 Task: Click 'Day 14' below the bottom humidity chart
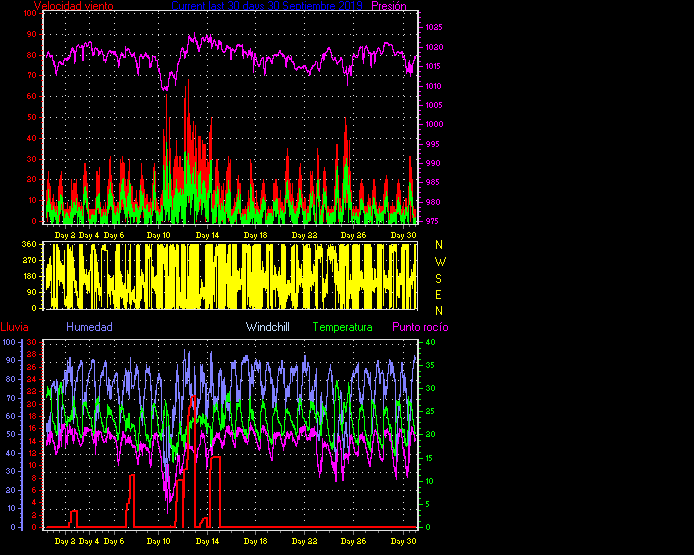(208, 541)
